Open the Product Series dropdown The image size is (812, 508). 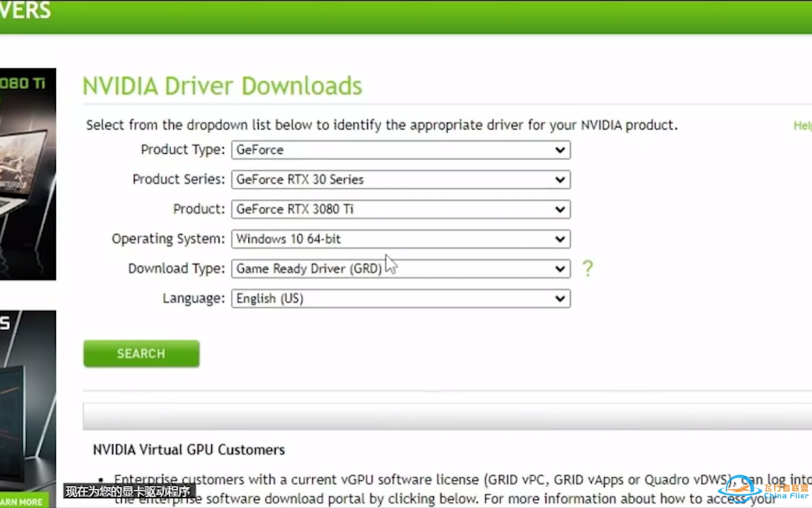point(401,180)
